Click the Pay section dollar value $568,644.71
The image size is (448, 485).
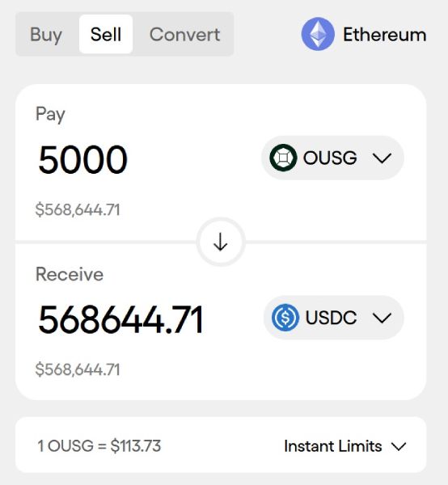pos(78,210)
